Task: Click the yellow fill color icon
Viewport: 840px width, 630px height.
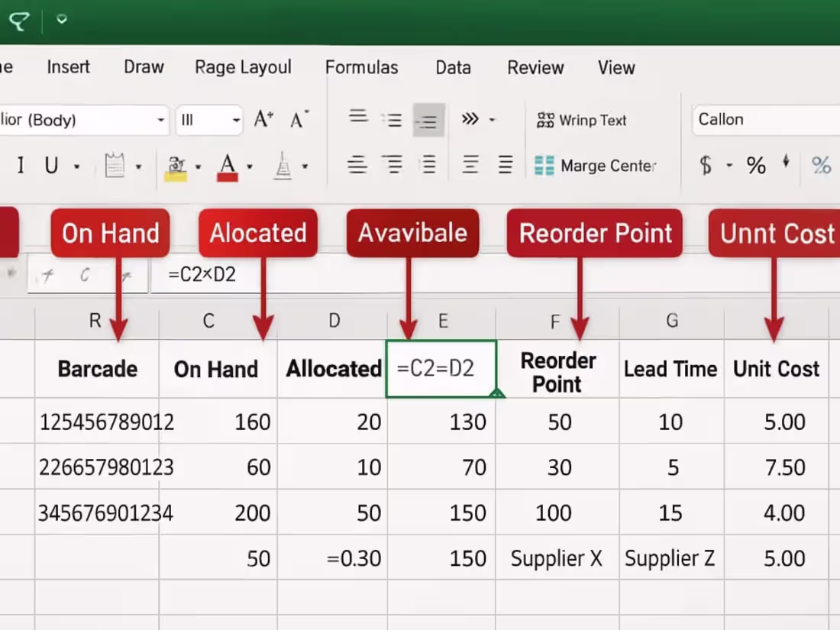Action: pyautogui.click(x=176, y=168)
